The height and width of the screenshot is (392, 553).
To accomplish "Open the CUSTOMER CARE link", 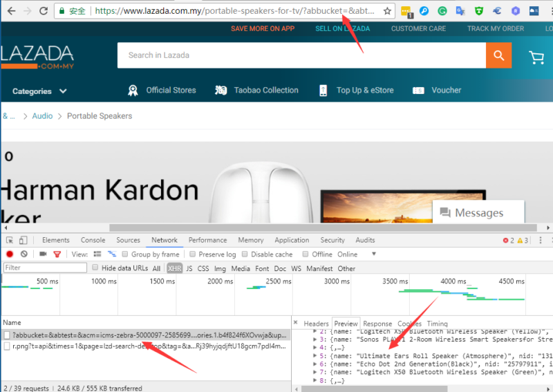I will 418,28.
